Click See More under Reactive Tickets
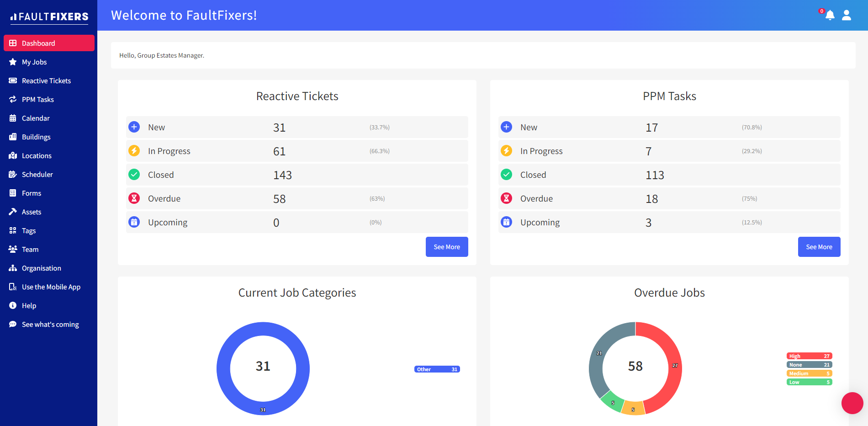The height and width of the screenshot is (426, 868). pos(446,246)
